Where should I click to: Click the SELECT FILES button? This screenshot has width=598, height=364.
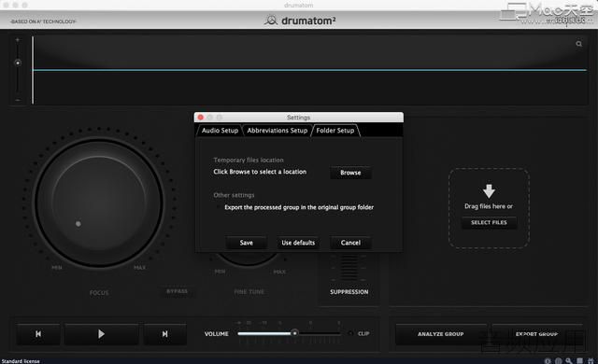(489, 222)
